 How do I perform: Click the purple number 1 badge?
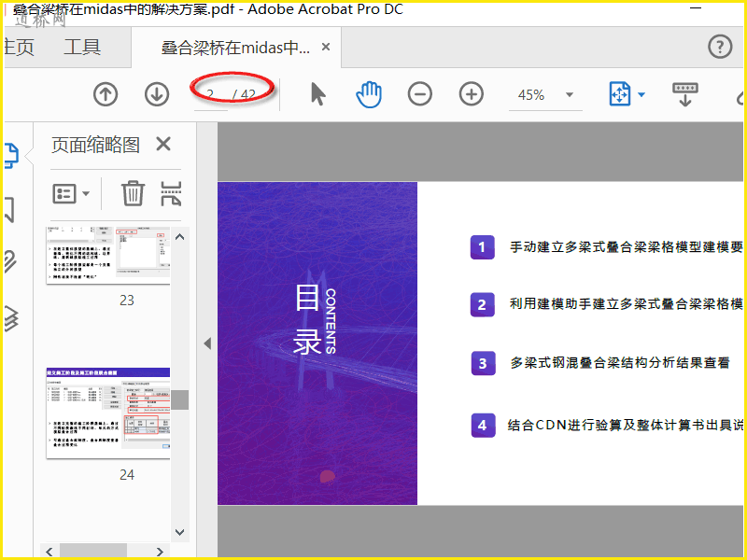[482, 247]
